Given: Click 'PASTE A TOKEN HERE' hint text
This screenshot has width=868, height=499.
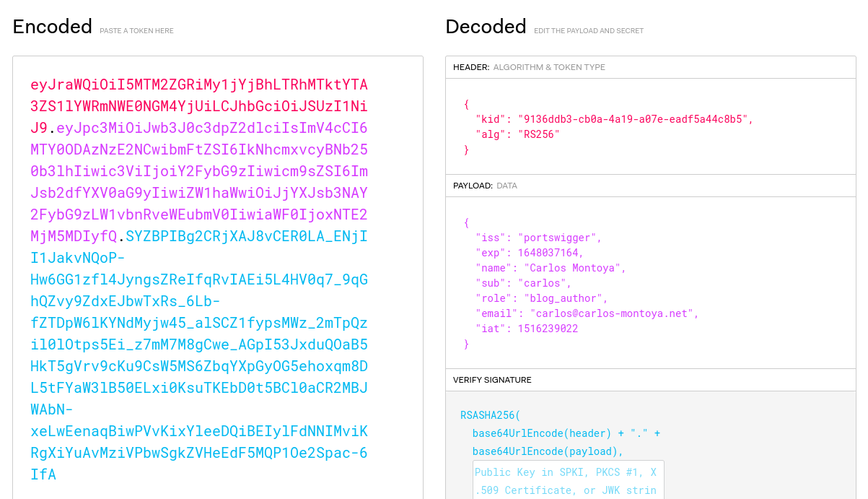Looking at the screenshot, I should tap(136, 31).
